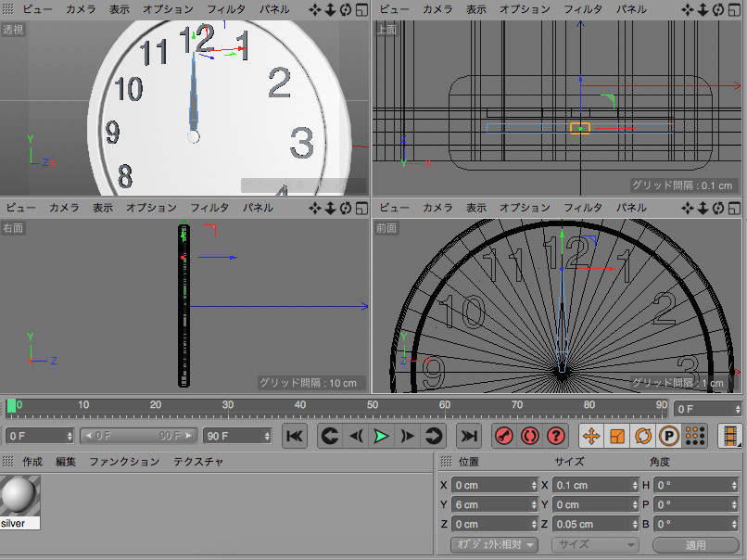The image size is (747, 560).
Task: Click the red question mark keyframe selection icon
Action: [x=556, y=436]
